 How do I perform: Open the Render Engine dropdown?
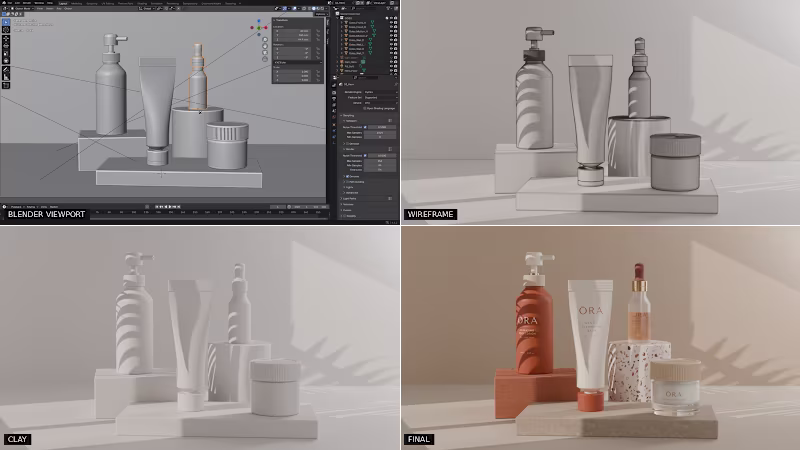[381, 92]
